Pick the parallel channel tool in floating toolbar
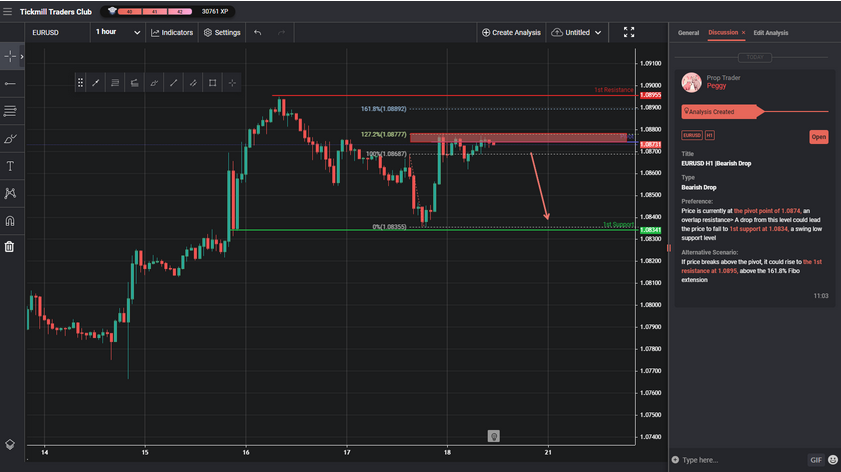The image size is (841, 472). (x=193, y=83)
